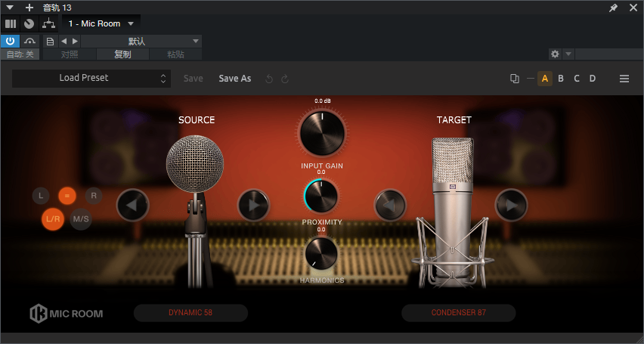Click Save As
644x344 pixels.
click(235, 79)
